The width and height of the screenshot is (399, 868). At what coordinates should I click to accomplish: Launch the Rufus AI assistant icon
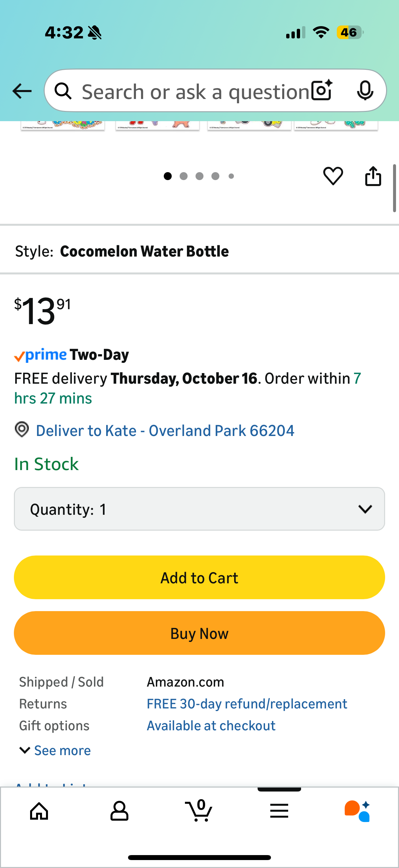(357, 811)
